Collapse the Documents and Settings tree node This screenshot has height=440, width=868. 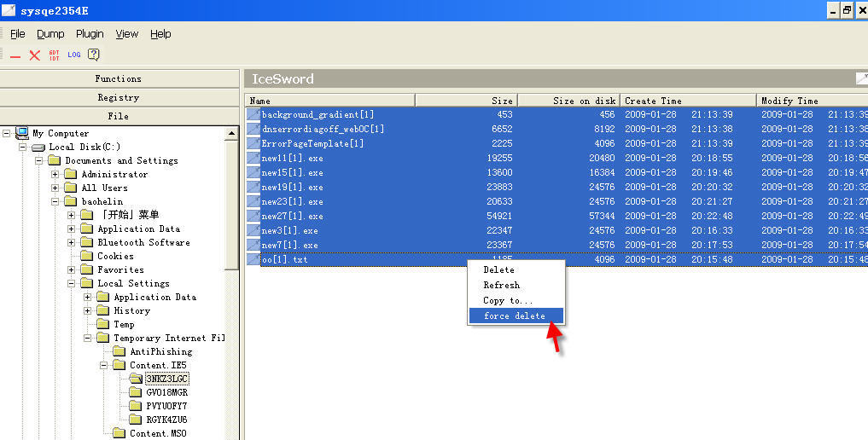[39, 160]
